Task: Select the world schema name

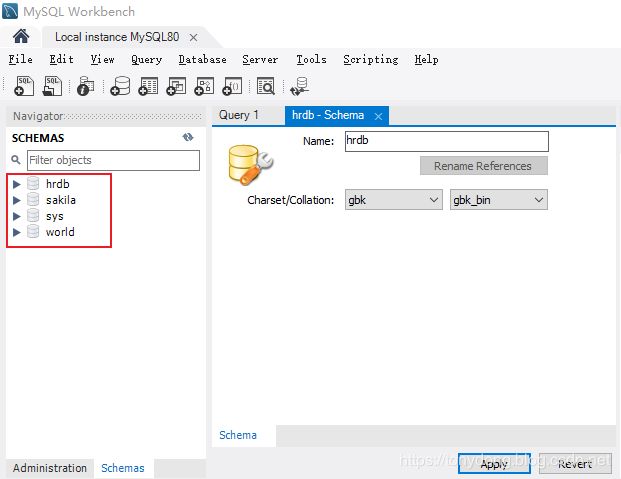Action: tap(60, 232)
